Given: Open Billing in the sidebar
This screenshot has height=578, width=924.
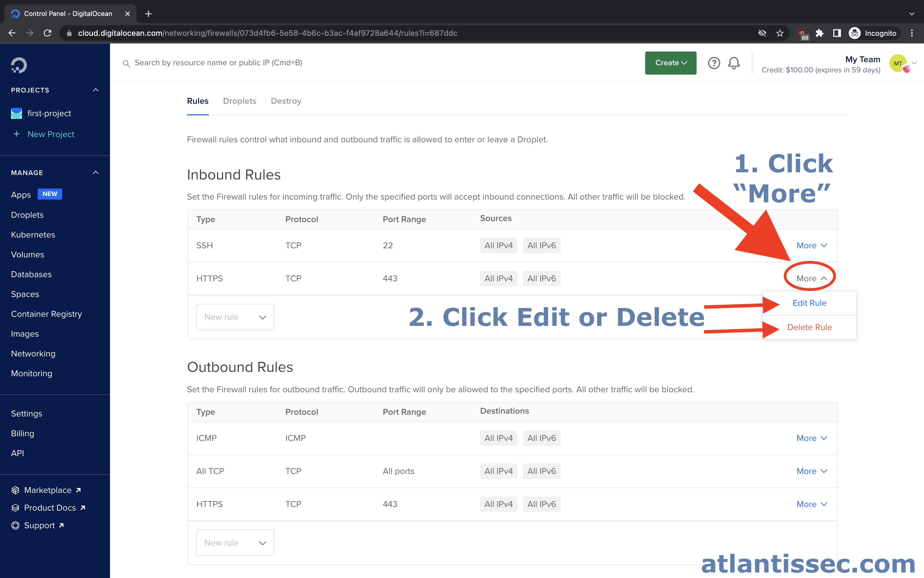Looking at the screenshot, I should pyautogui.click(x=23, y=433).
